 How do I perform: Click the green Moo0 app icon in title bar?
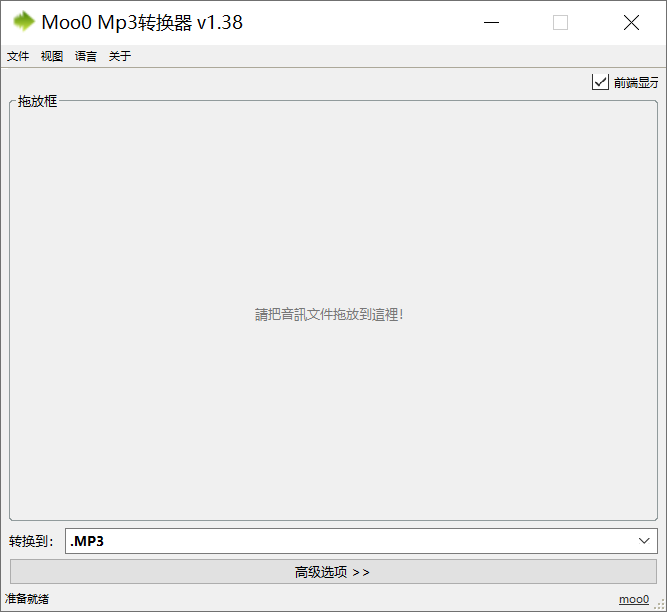(24, 22)
